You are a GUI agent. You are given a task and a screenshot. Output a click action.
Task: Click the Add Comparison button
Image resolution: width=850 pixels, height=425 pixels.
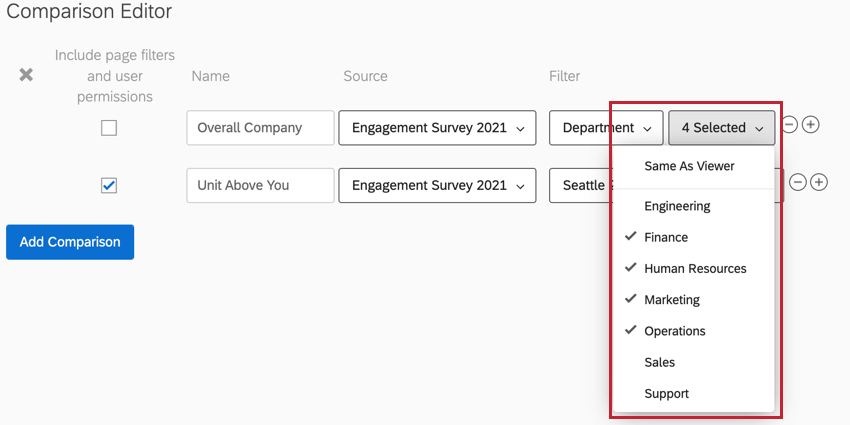coord(70,242)
